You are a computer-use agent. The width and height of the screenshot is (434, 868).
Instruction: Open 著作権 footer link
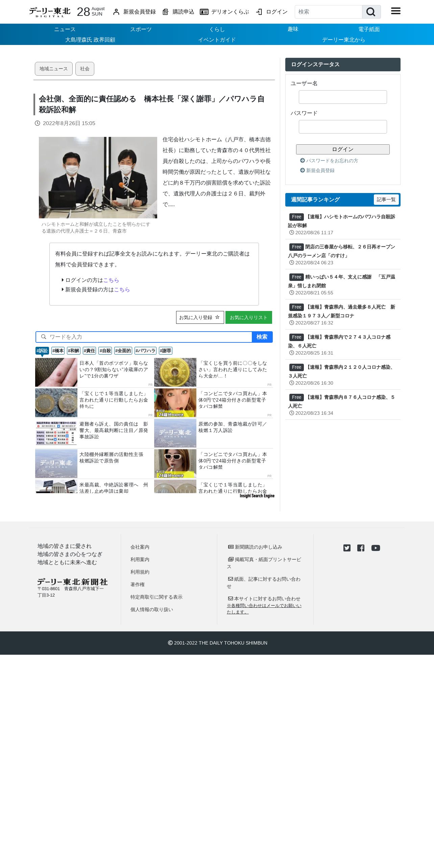click(x=138, y=584)
